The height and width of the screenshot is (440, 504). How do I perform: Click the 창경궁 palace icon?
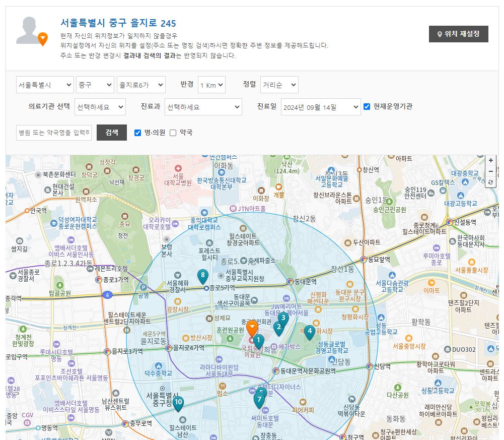coord(136,170)
